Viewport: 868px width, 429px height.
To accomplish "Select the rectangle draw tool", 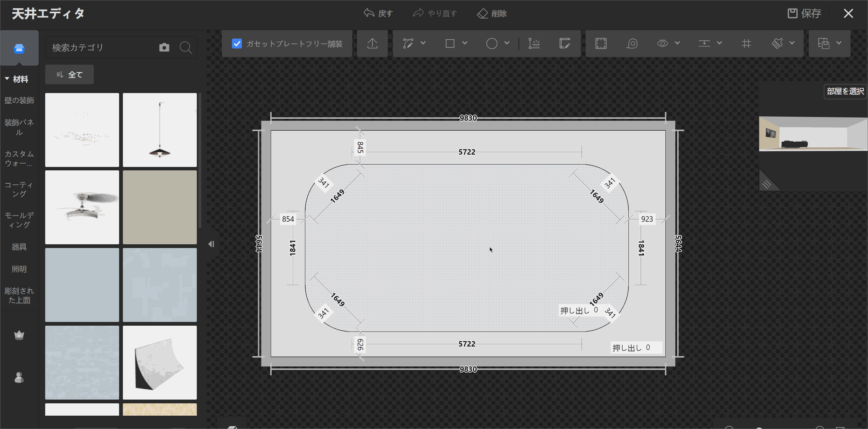I will click(450, 43).
